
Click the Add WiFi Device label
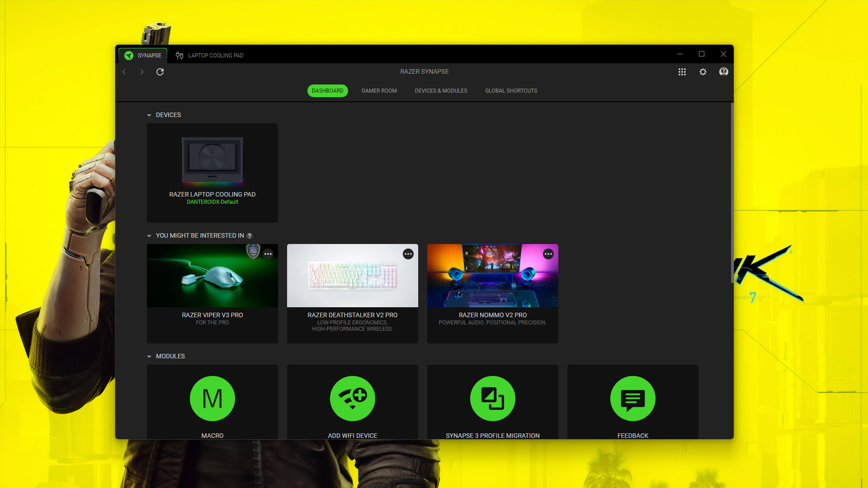[353, 436]
